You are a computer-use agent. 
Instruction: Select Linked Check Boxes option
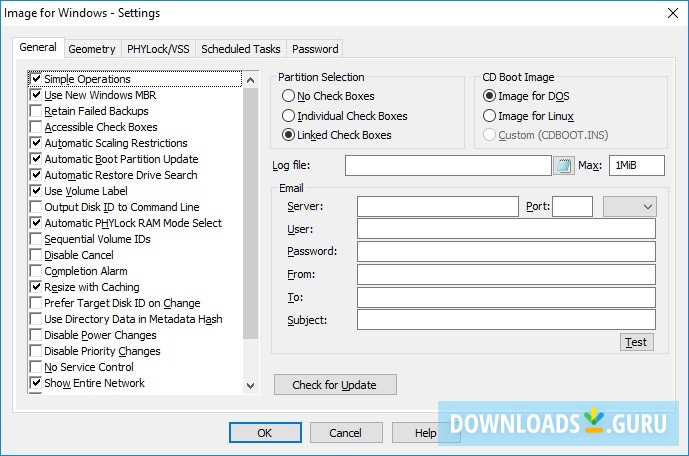click(288, 135)
